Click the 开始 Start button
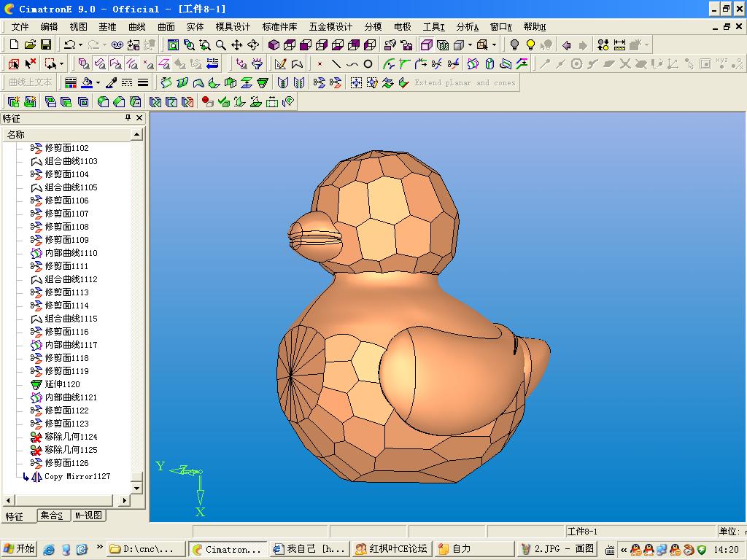 [19, 548]
